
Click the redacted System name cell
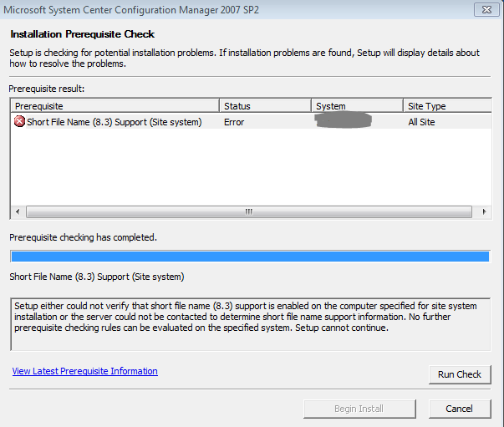pos(343,122)
